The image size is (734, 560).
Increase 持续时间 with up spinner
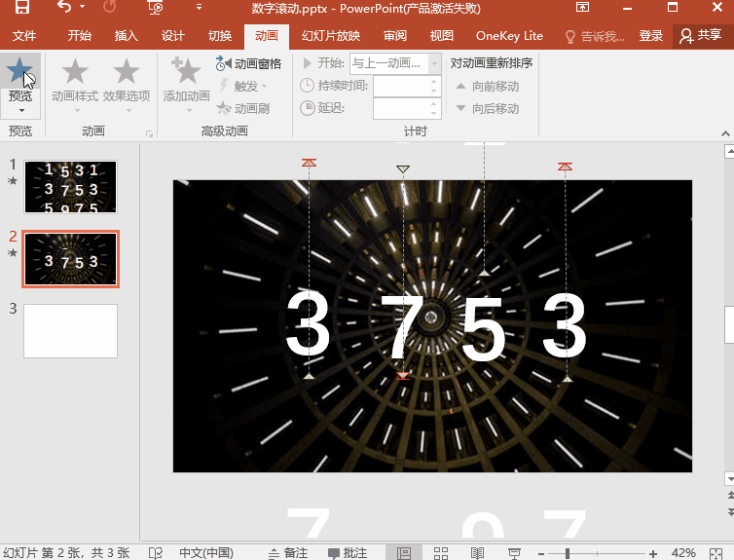434,81
